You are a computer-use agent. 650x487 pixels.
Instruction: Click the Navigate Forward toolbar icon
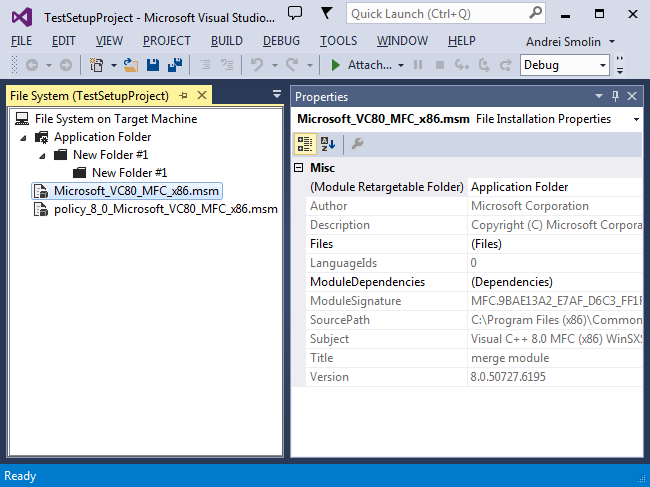pos(65,65)
